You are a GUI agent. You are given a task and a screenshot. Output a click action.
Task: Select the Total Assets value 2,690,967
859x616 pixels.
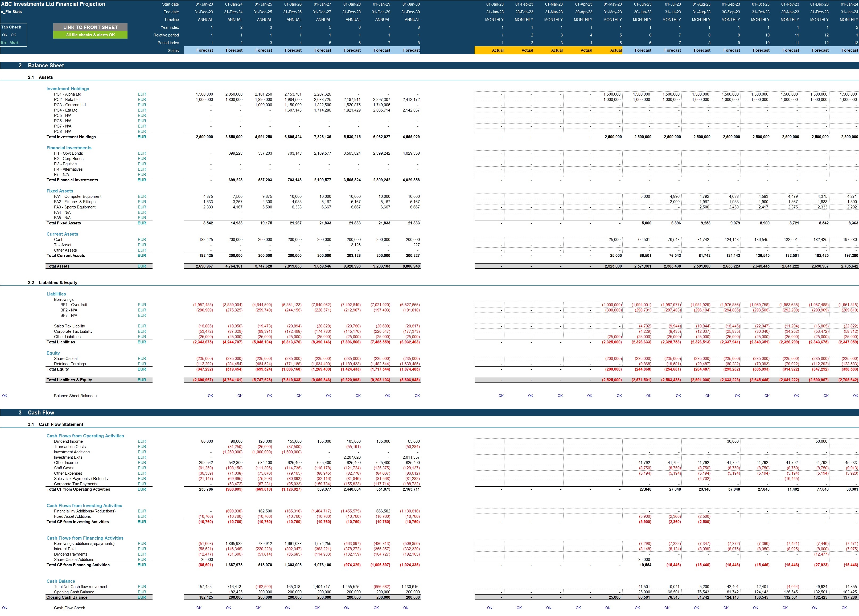(x=204, y=266)
